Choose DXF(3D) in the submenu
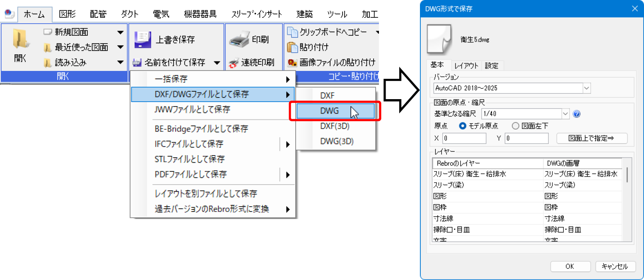Screen dimensions: 644x280 pos(336,126)
